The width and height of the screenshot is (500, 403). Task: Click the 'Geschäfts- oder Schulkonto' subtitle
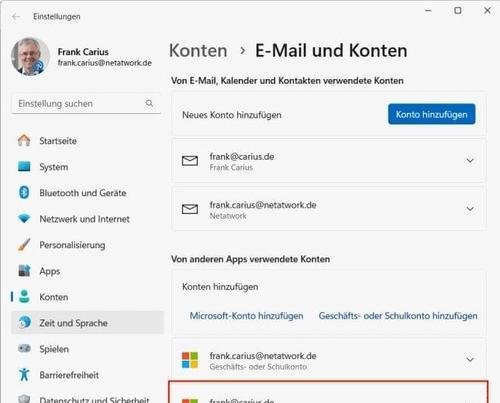click(258, 367)
